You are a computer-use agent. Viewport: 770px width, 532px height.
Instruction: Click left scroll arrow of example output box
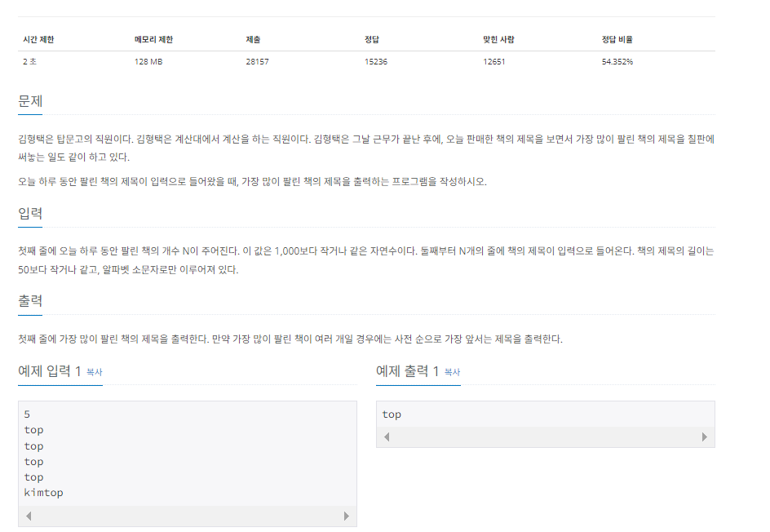coord(387,437)
